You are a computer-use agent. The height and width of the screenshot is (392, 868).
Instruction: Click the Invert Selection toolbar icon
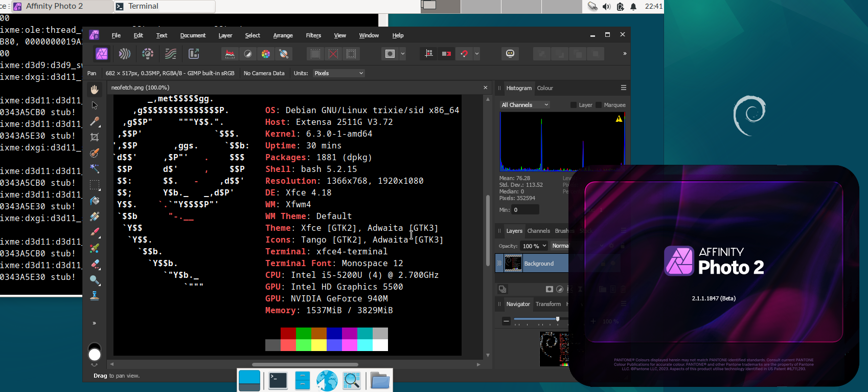click(351, 54)
